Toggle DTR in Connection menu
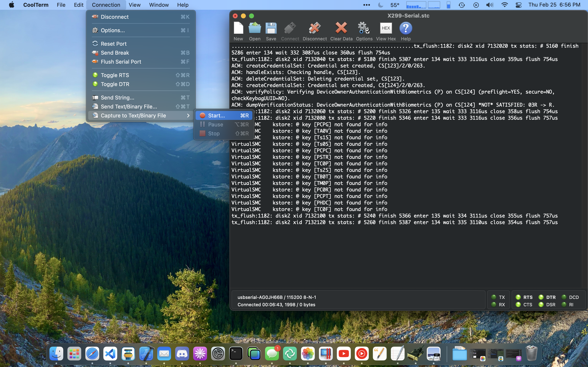The height and width of the screenshot is (367, 588). [115, 84]
